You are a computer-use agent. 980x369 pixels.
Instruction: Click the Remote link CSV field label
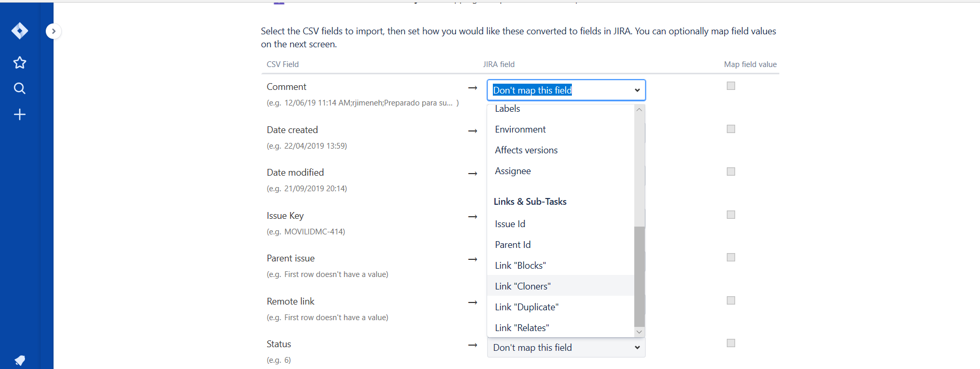pyautogui.click(x=291, y=301)
